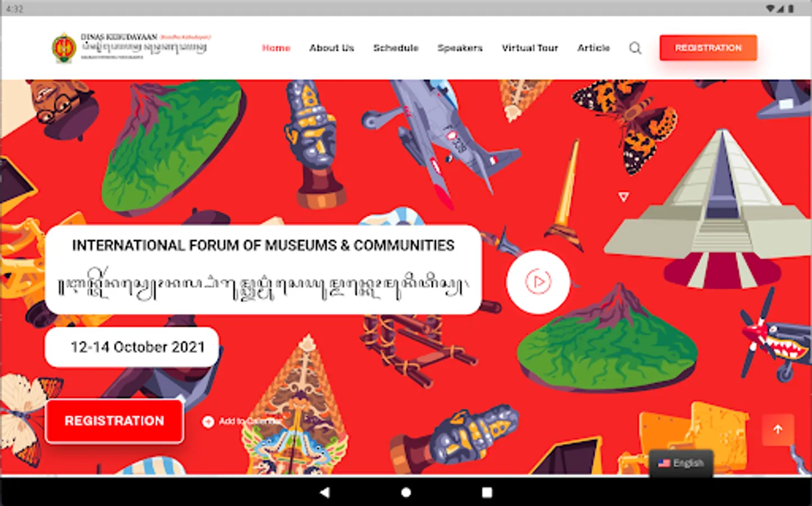Open the About Us page

pos(332,48)
